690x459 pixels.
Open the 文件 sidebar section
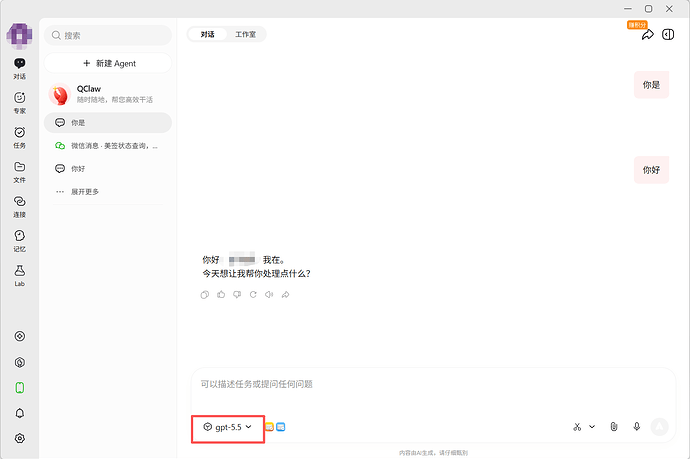pyautogui.click(x=19, y=172)
